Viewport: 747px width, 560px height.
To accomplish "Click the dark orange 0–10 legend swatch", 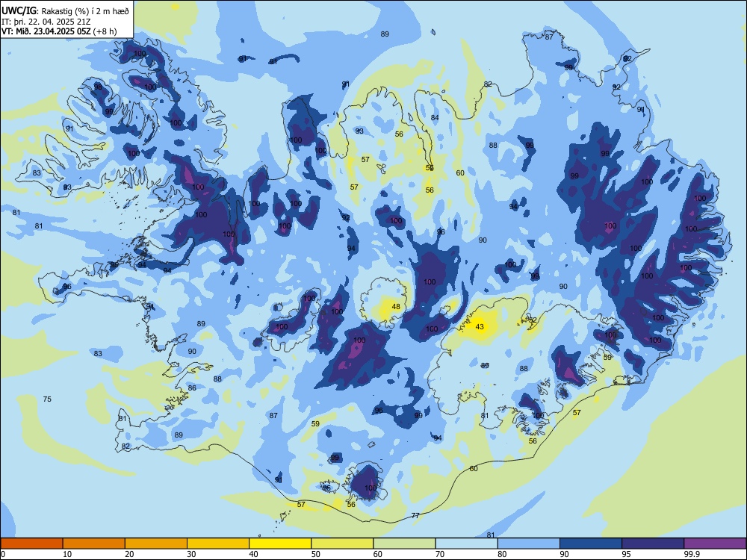I will [31, 544].
